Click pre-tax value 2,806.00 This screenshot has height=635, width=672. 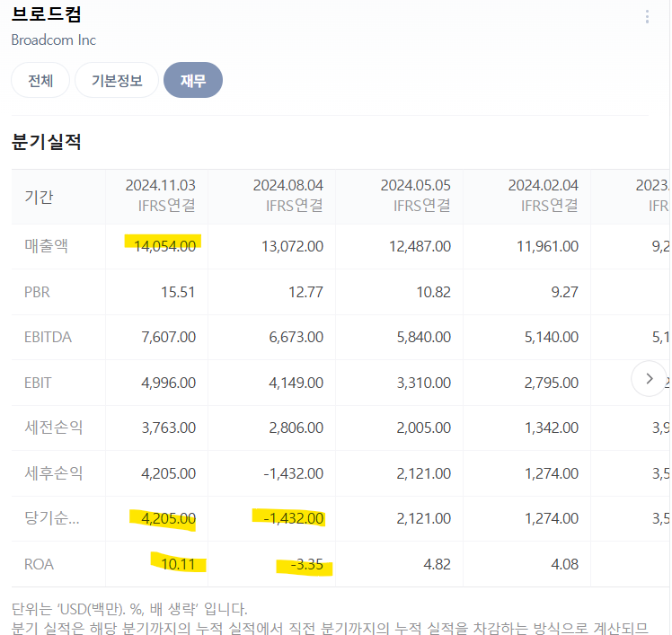[296, 428]
